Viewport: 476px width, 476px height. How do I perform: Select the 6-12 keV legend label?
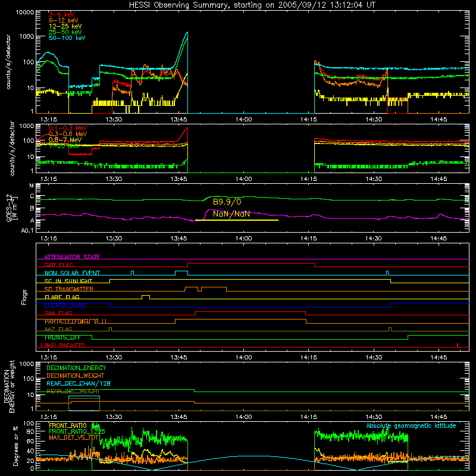(x=64, y=20)
